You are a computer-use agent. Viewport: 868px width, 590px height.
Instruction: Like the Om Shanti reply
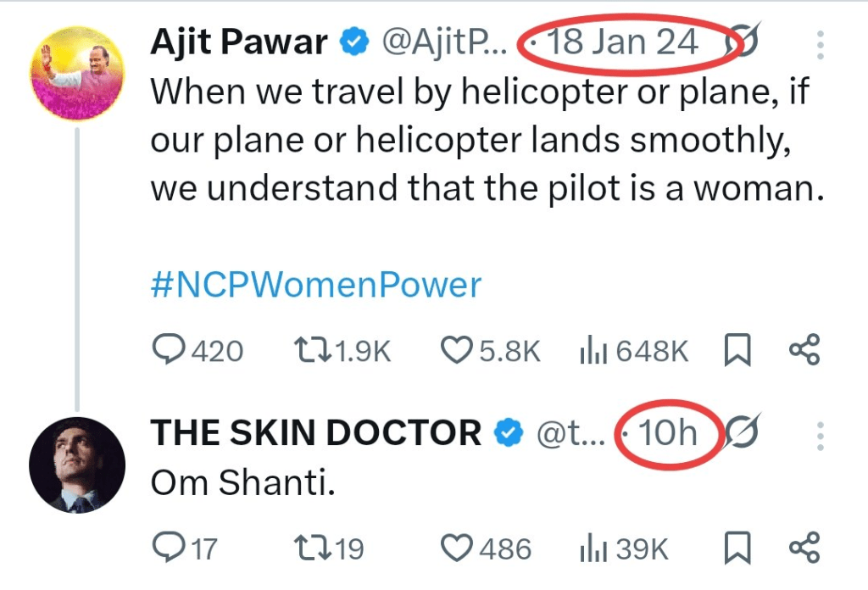(458, 549)
